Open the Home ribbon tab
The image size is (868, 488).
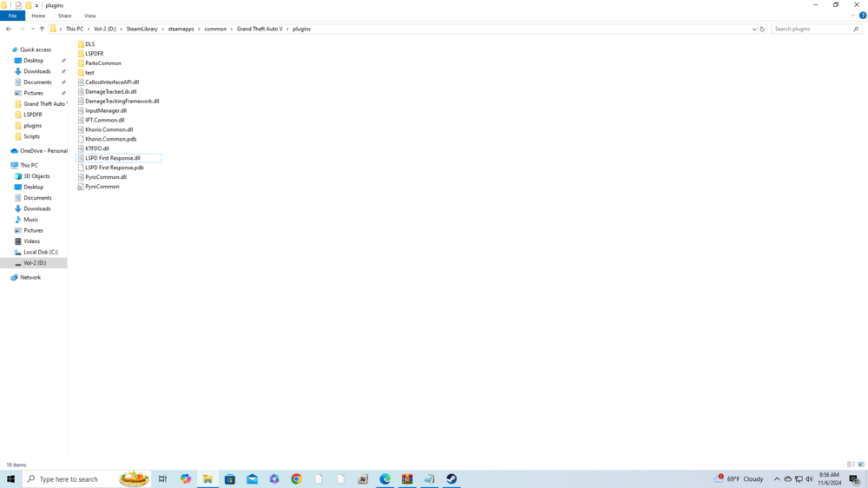point(38,16)
